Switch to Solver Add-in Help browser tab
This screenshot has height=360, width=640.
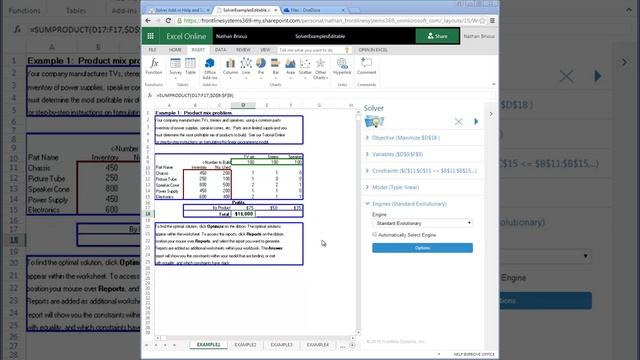click(178, 10)
